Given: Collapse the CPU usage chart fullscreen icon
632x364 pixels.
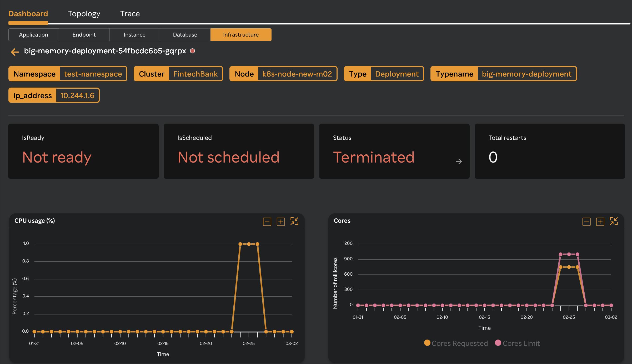Looking at the screenshot, I should pos(294,221).
